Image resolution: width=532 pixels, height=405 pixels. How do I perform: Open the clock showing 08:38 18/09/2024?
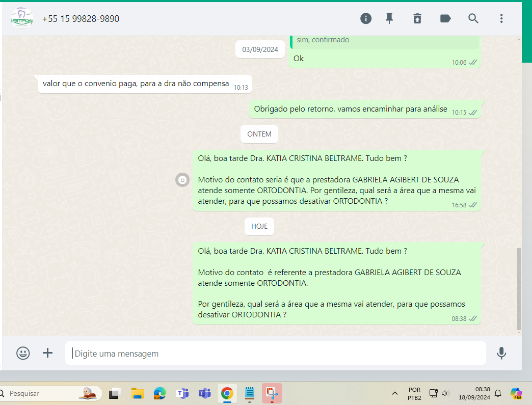474,393
